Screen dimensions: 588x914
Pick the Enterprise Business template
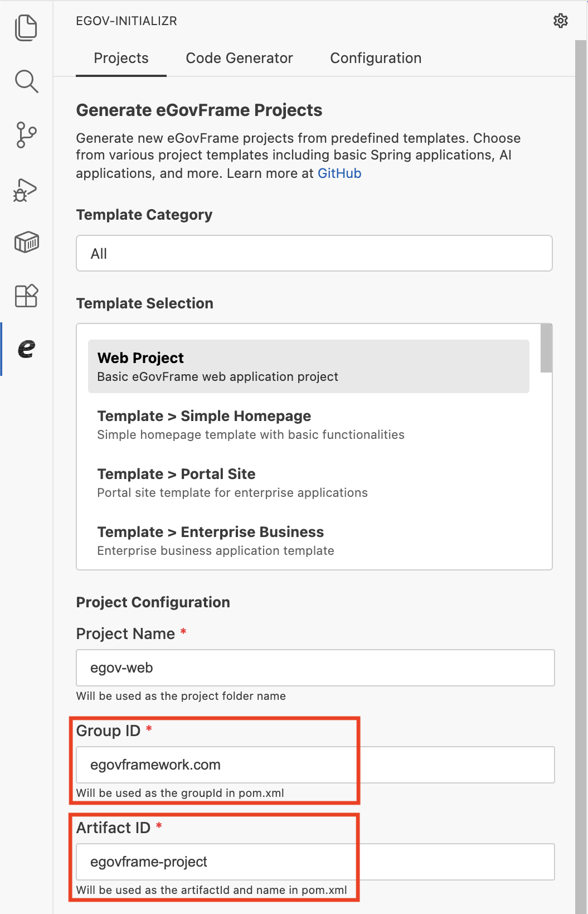coord(308,540)
